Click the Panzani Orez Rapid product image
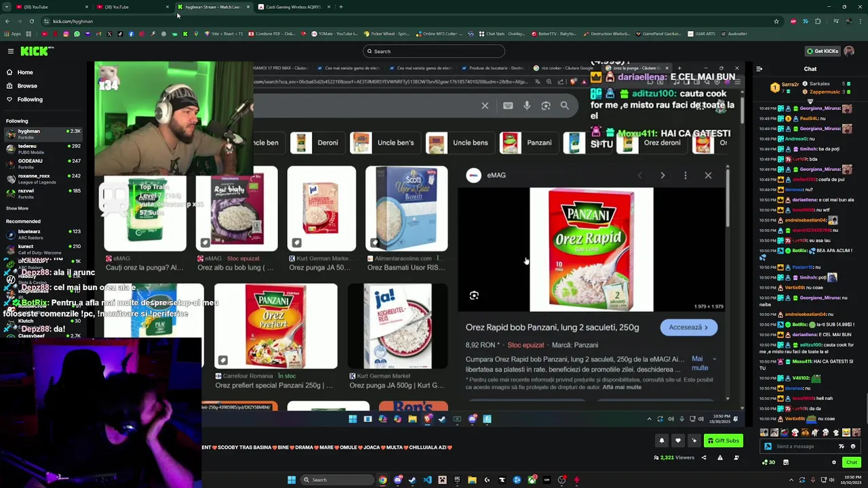The height and width of the screenshot is (488, 868). pos(591,249)
